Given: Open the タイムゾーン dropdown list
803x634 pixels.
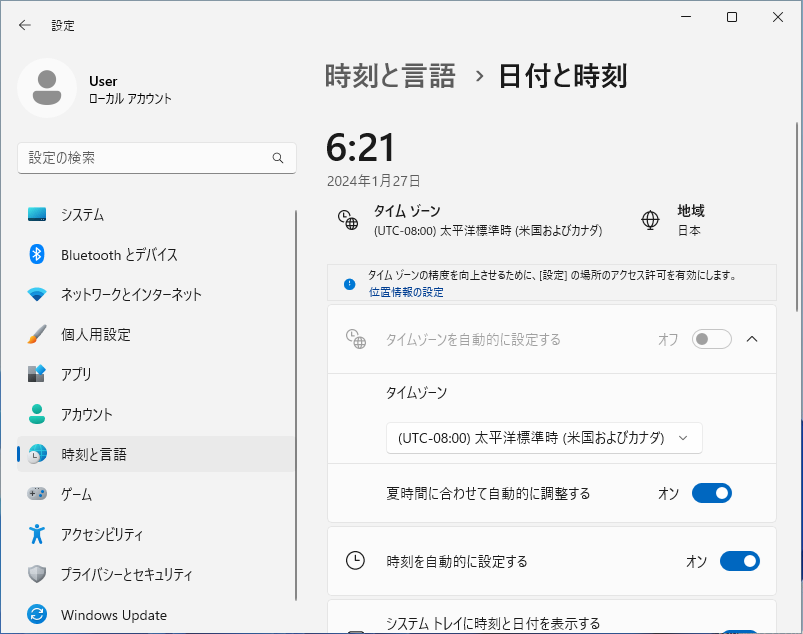Looking at the screenshot, I should [544, 438].
